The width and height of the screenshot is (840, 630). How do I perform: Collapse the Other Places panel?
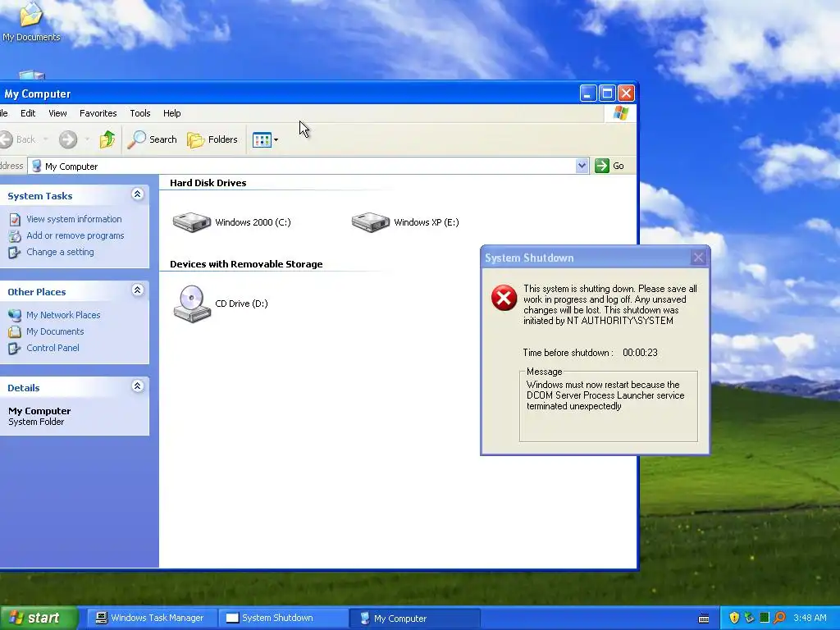click(138, 290)
